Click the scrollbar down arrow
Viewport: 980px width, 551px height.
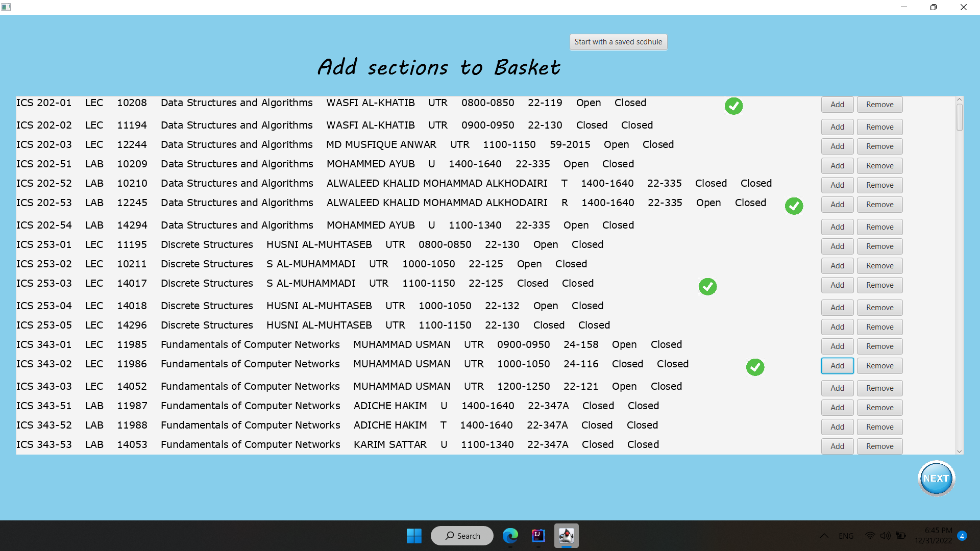tap(960, 451)
